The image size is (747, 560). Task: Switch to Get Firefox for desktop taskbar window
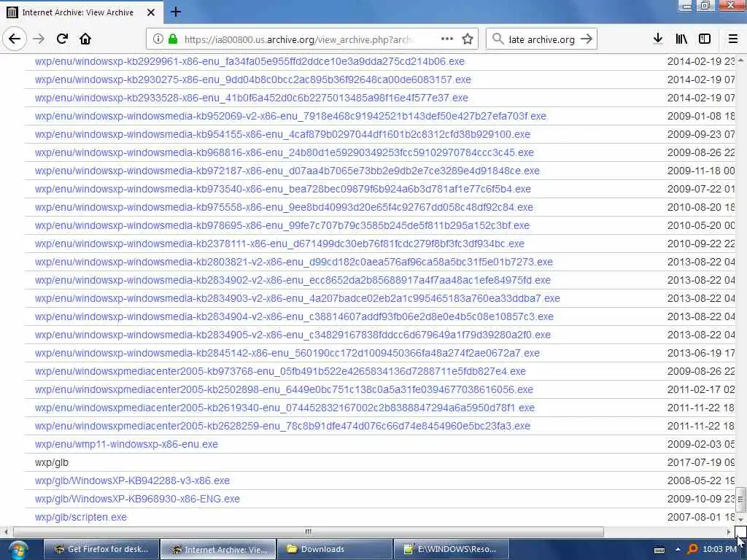point(101,550)
